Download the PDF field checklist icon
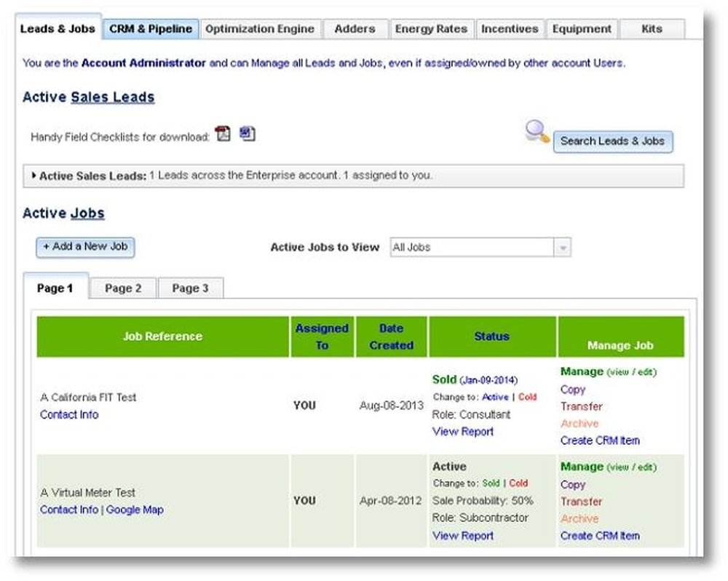Screen dimensions: 728x581 coord(223,134)
